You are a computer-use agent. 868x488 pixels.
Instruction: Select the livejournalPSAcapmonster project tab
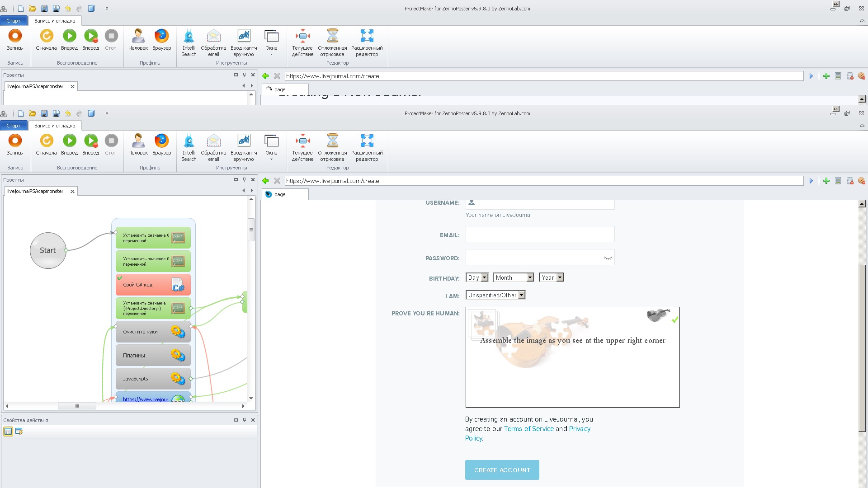click(35, 191)
